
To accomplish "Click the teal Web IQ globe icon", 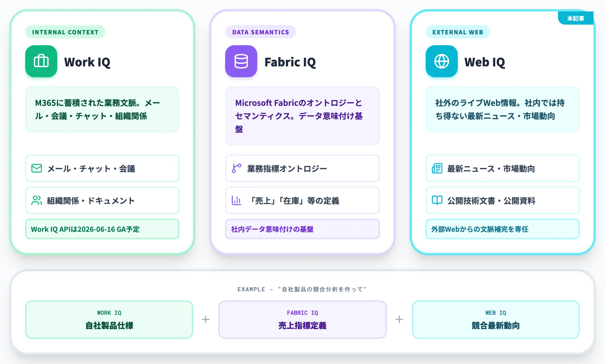I will [x=442, y=61].
